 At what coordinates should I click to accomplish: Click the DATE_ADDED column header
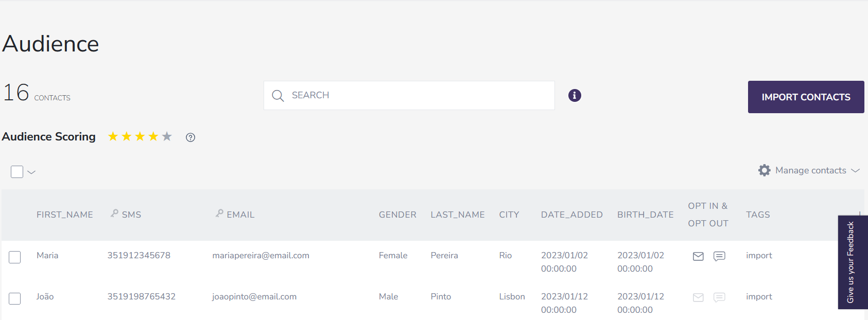tap(571, 215)
